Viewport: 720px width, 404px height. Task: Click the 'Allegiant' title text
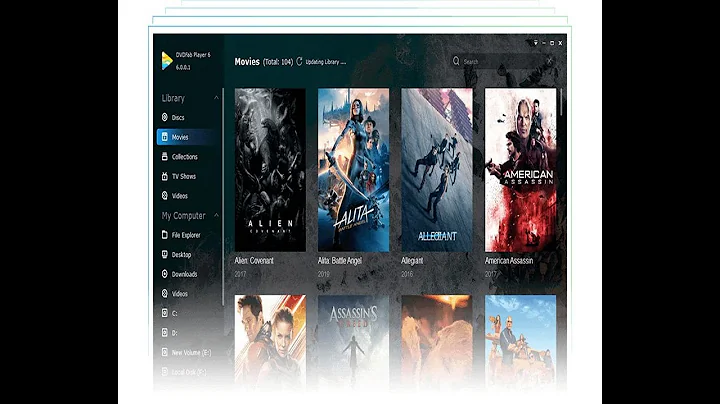(412, 260)
